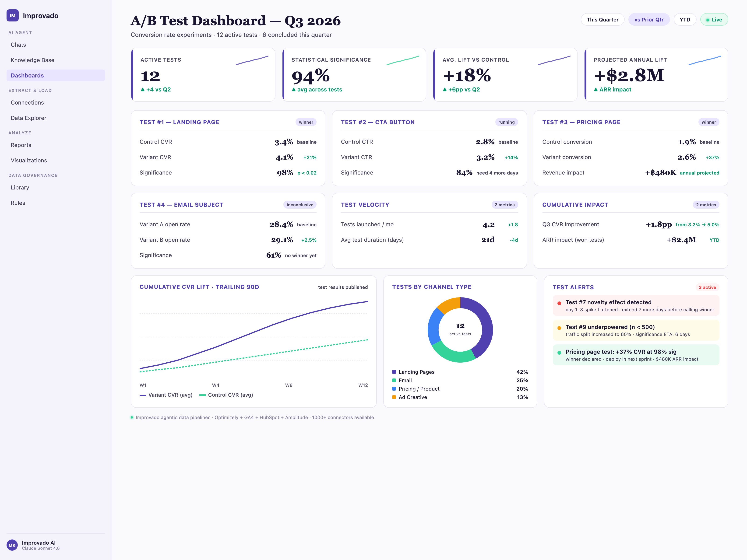Click 2 metrics badge on Test Velocity
747x560 pixels.
coord(504,205)
